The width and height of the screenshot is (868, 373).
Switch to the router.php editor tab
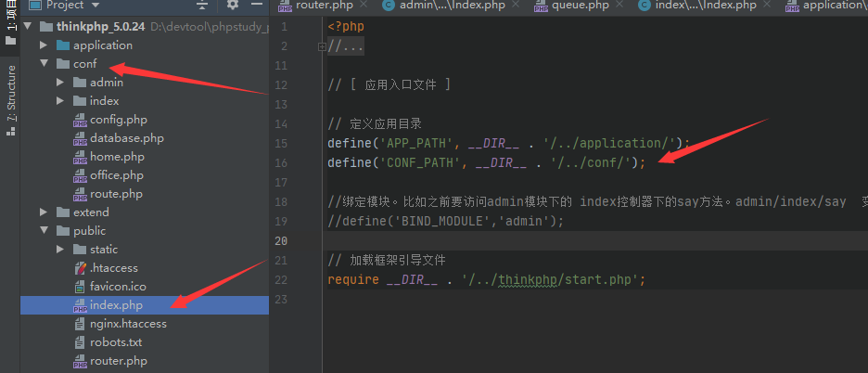coord(324,5)
